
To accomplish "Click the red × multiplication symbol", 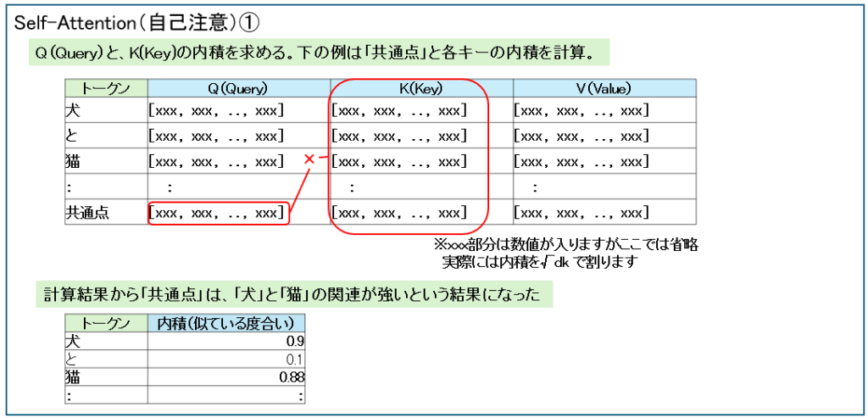I will pos(309,159).
